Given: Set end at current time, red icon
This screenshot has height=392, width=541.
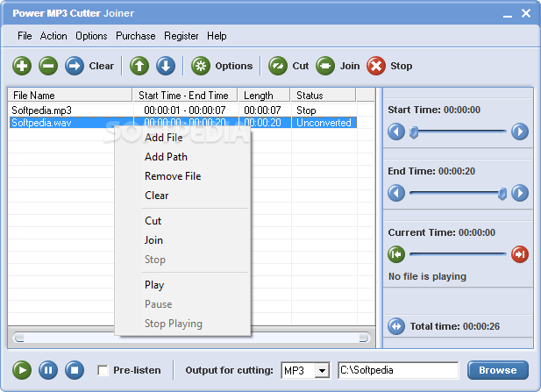Looking at the screenshot, I should [x=520, y=254].
